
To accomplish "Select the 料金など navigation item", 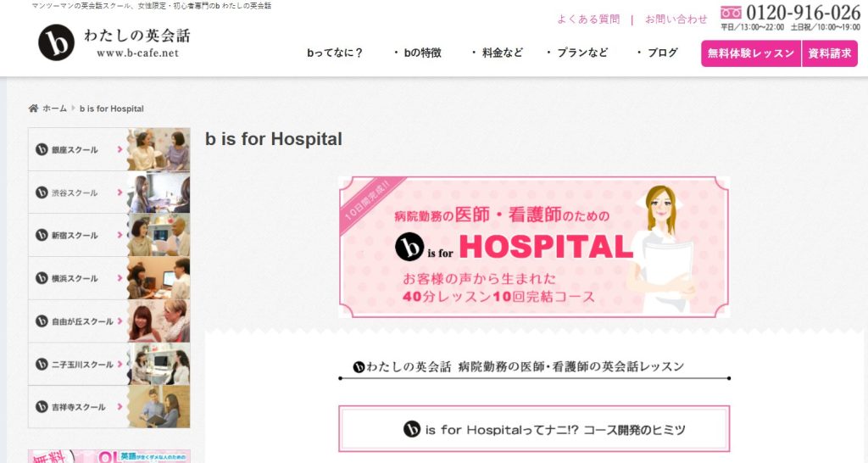I will (x=497, y=53).
